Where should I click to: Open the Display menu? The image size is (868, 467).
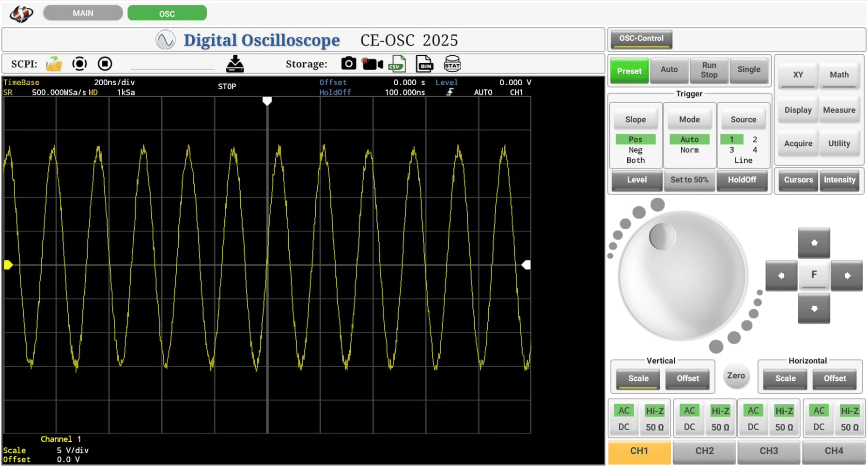pos(798,110)
